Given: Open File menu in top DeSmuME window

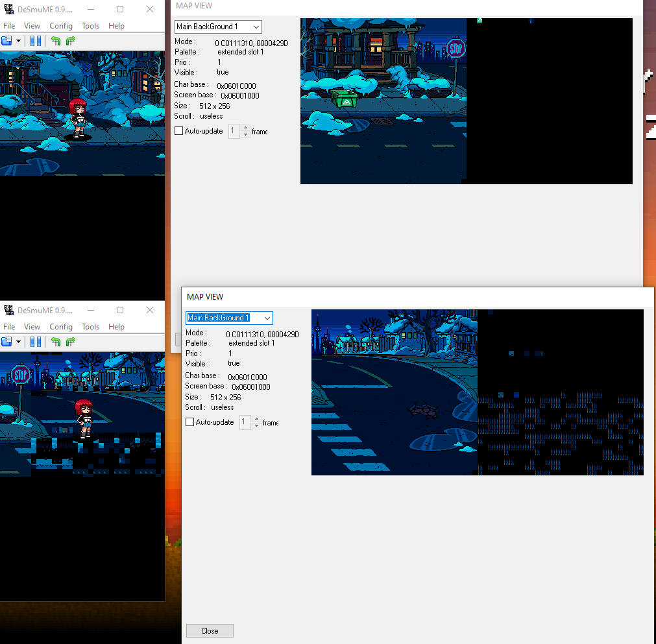Looking at the screenshot, I should (x=9, y=26).
